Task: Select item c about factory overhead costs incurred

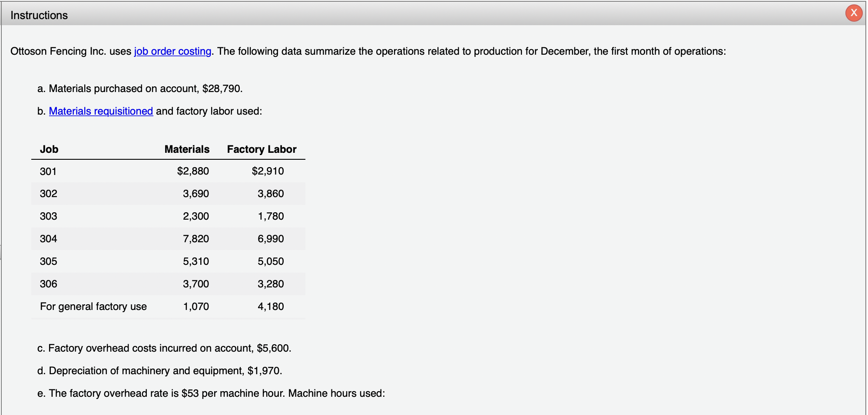Action: pos(164,348)
